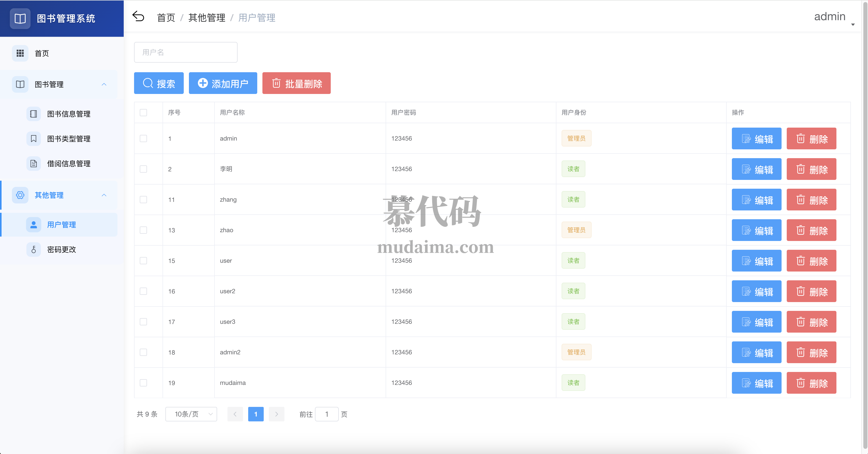Select 借阅信息管理 in sidebar menu
This screenshot has width=868, height=454.
click(69, 164)
